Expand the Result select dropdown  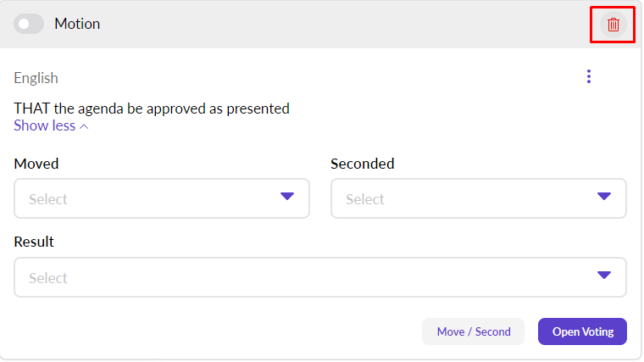[x=305, y=278]
